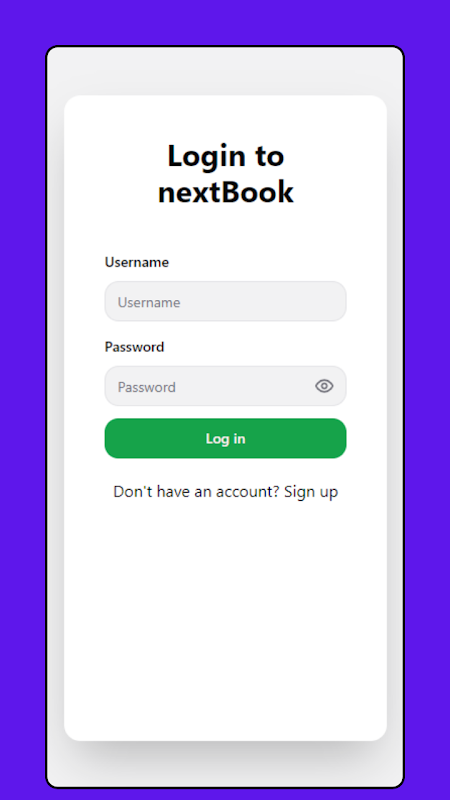The height and width of the screenshot is (800, 450).
Task: Click the gray shadowed area beneath the white card
Action: 226,764
